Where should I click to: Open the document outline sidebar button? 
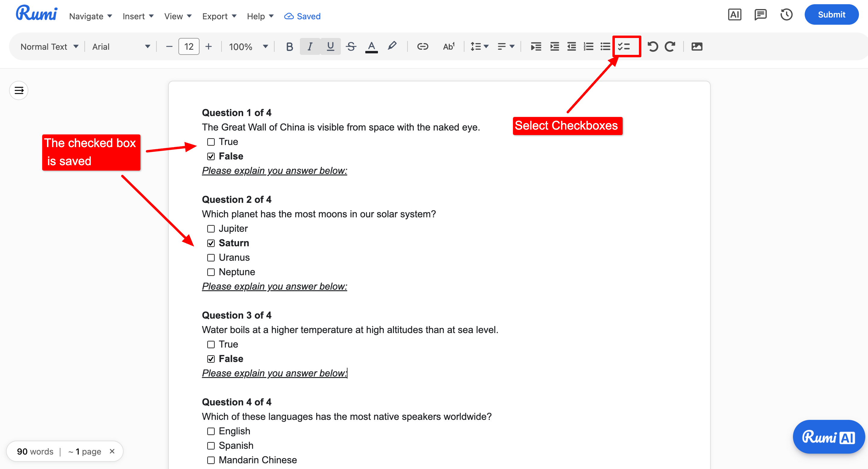coord(19,90)
